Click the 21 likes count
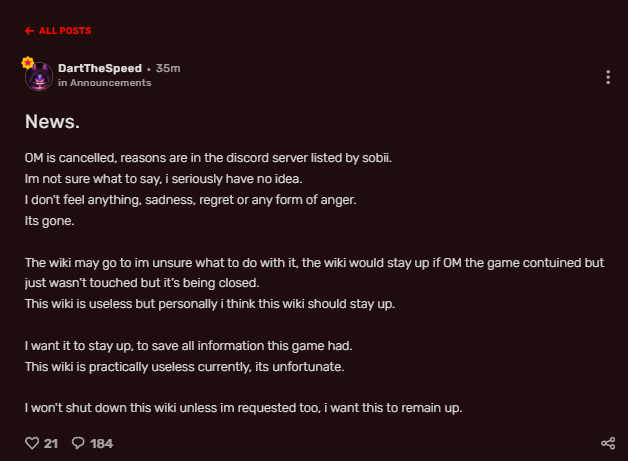 (51, 443)
